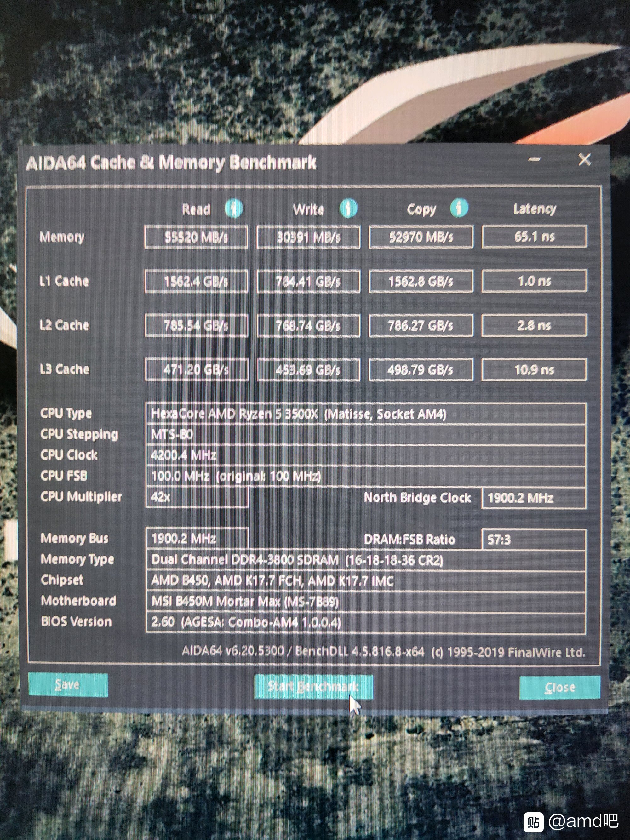Viewport: 630px width, 840px height.
Task: Click the Memory row label
Action: tap(62, 237)
